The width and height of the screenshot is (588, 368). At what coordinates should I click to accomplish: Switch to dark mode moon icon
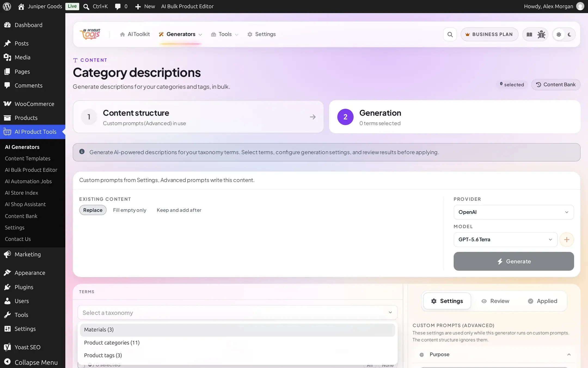569,35
